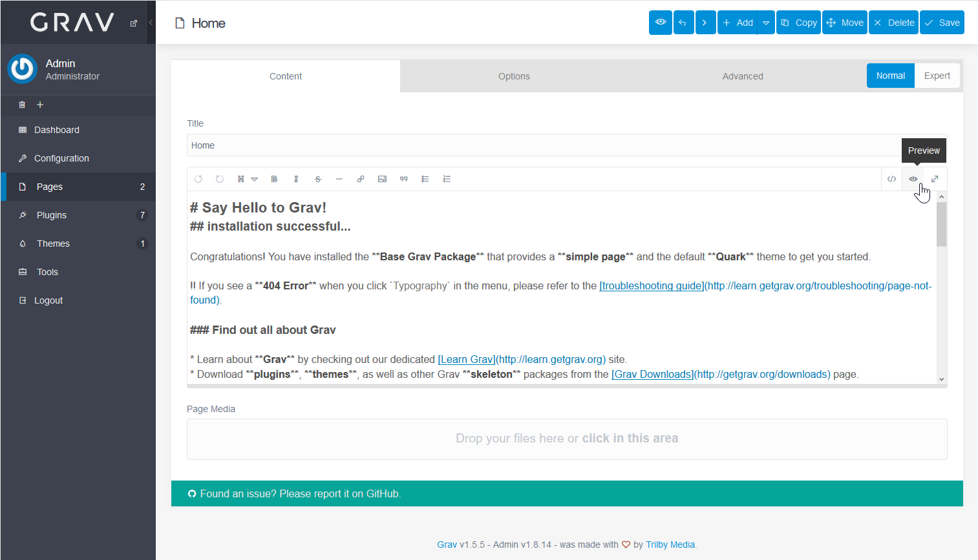Viewport: 978px width, 560px height.
Task: Open Plugins in the sidebar
Action: [x=52, y=215]
